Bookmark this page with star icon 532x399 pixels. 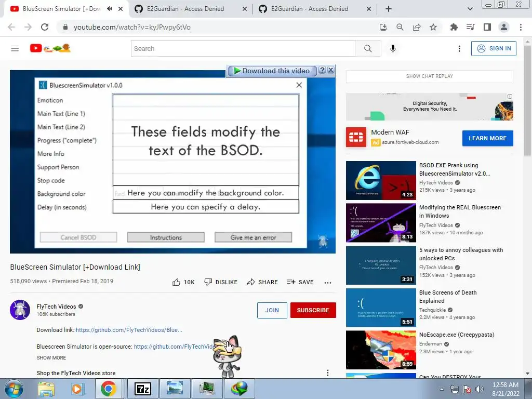point(433,27)
